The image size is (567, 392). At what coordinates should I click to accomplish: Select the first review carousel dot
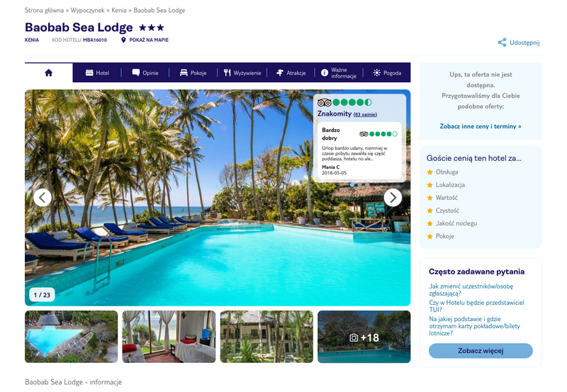tap(352, 185)
